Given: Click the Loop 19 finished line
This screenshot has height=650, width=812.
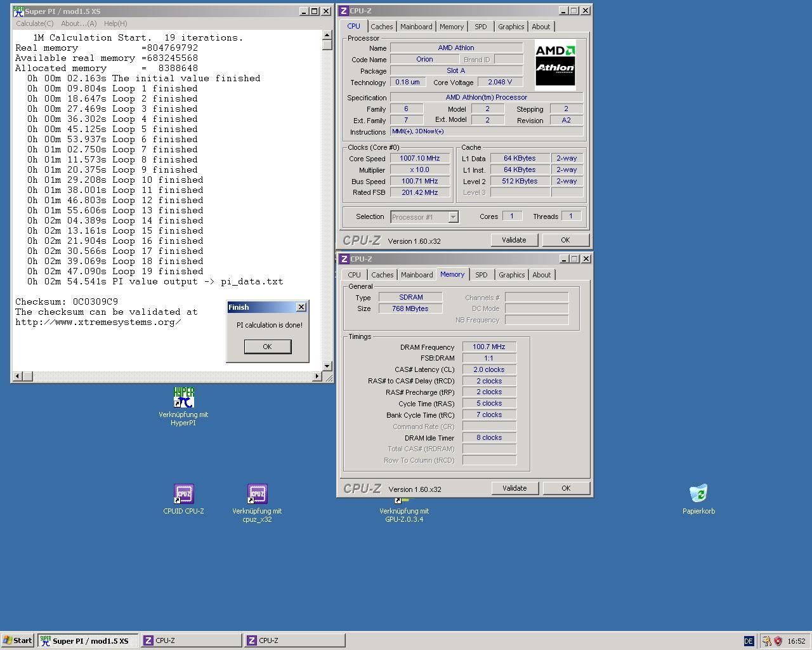Looking at the screenshot, I should pos(115,271).
